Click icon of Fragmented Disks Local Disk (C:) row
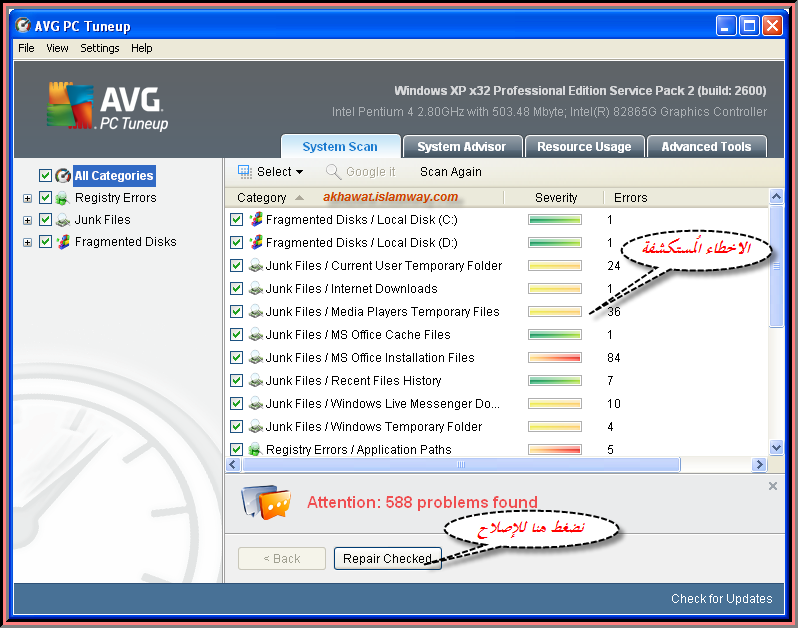This screenshot has width=798, height=628. [x=256, y=219]
